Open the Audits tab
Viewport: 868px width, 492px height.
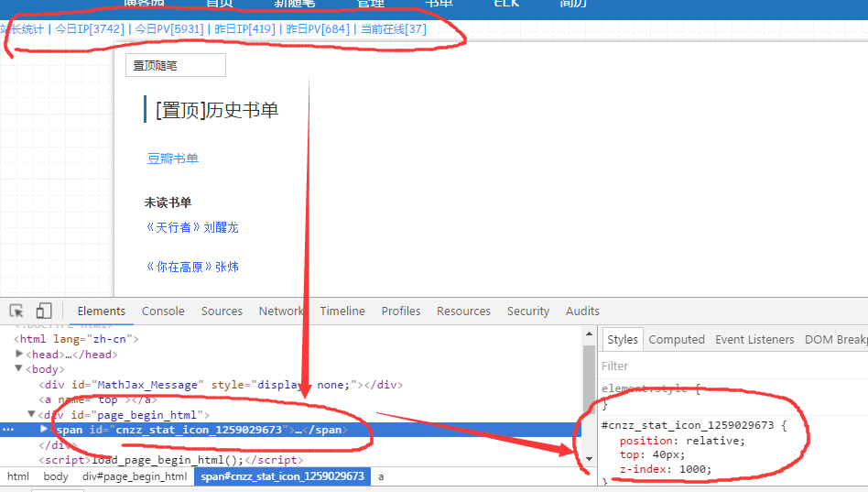point(582,311)
